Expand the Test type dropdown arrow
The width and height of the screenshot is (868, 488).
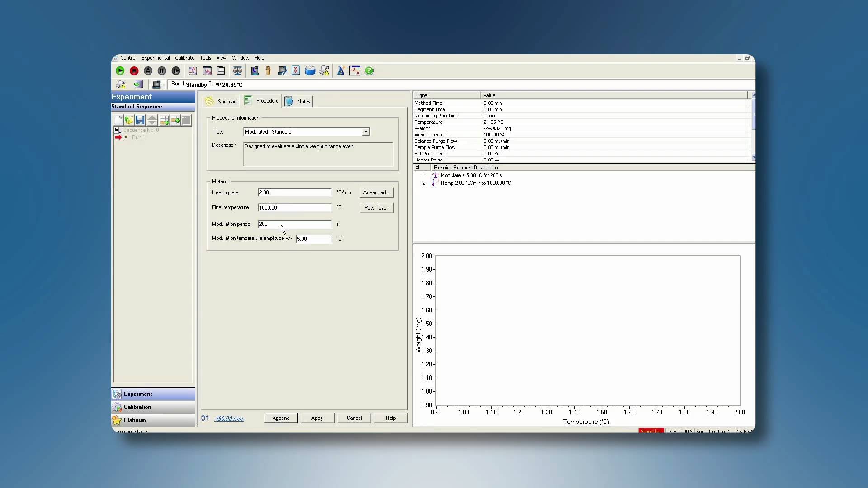point(365,132)
